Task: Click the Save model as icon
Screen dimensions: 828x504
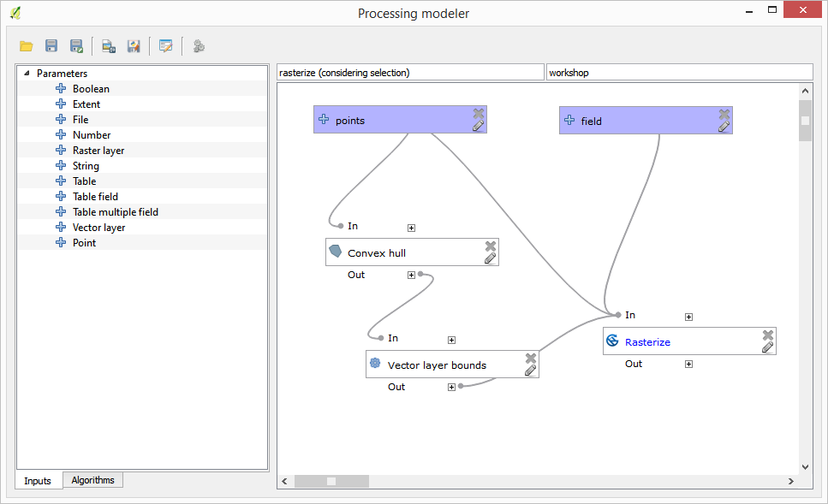Action: 77,46
